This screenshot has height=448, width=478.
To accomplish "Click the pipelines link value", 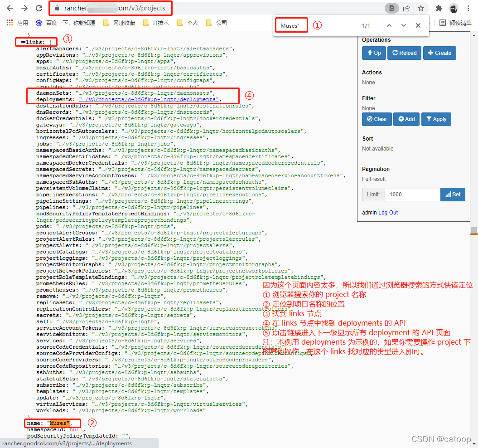I will pyautogui.click(x=139, y=207).
